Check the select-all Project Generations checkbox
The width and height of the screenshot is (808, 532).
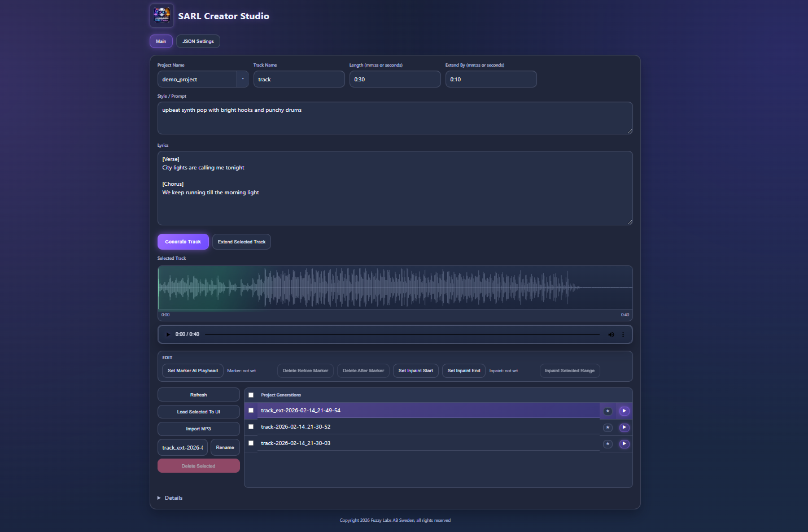[x=251, y=395]
